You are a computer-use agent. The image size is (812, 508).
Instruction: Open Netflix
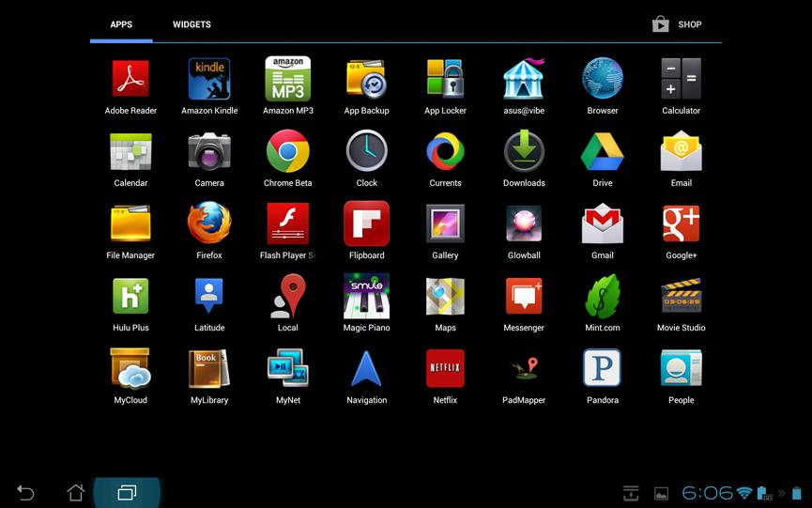coord(445,369)
